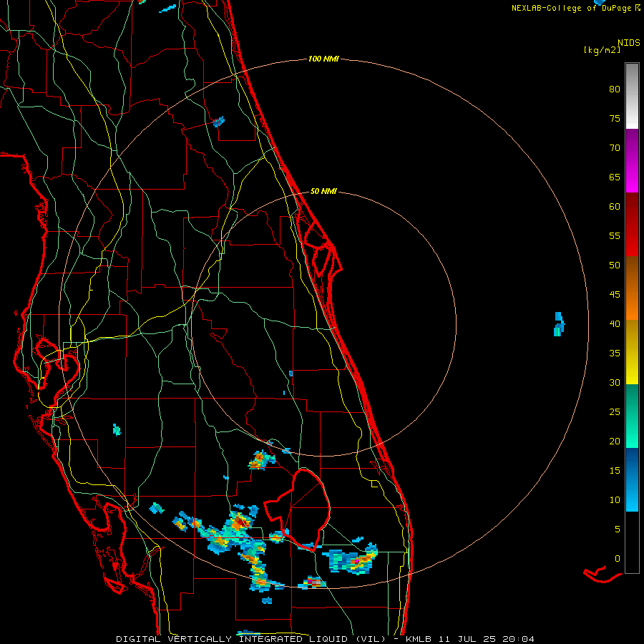Select the 60 value on the colorbar scale
The height and width of the screenshot is (644, 644).
tap(615, 207)
